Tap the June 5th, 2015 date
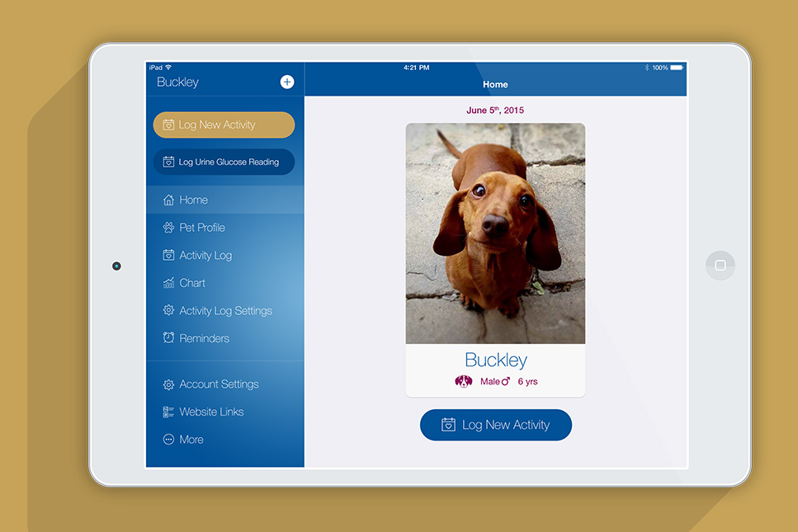The width and height of the screenshot is (798, 532). coord(495,110)
